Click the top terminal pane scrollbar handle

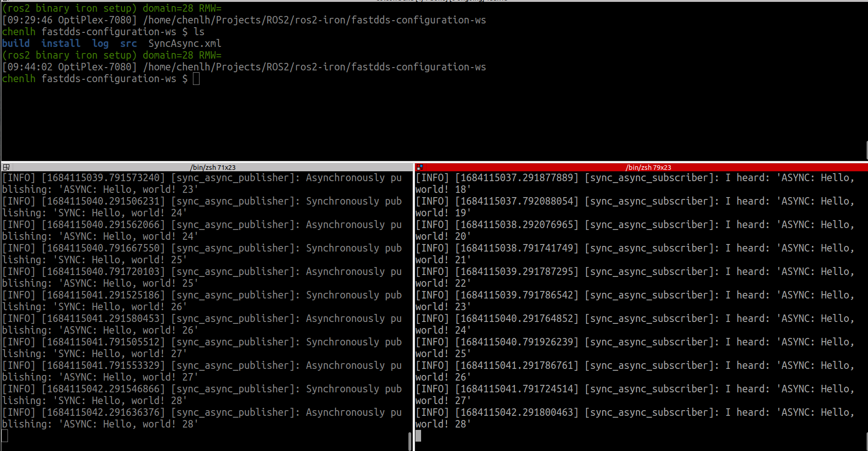click(867, 150)
